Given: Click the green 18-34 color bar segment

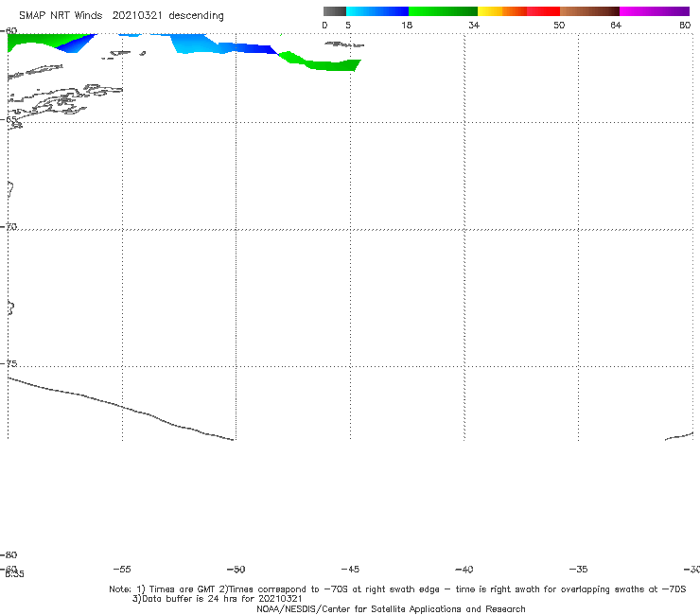Looking at the screenshot, I should pos(443,11).
